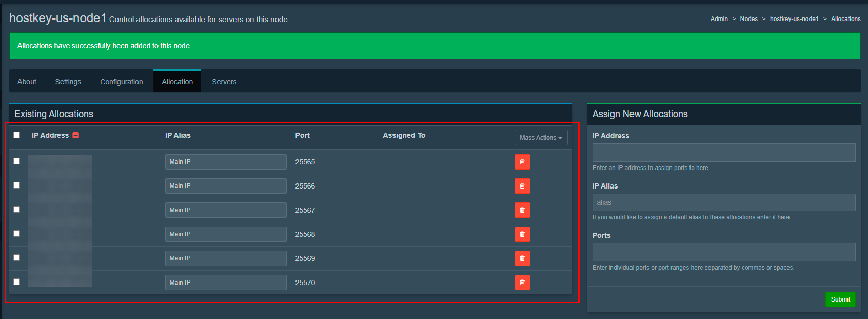Trash the port 25570 allocation
Image resolution: width=868 pixels, height=319 pixels.
[522, 283]
